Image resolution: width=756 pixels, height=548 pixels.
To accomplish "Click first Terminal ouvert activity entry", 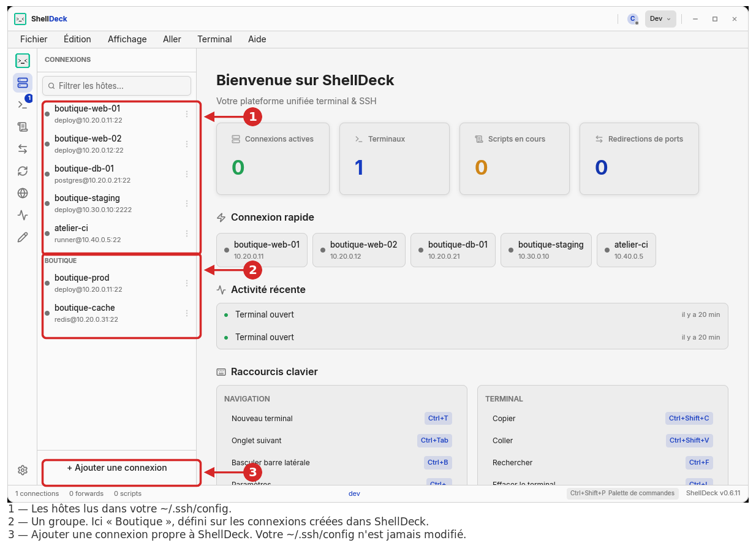I will pos(472,314).
